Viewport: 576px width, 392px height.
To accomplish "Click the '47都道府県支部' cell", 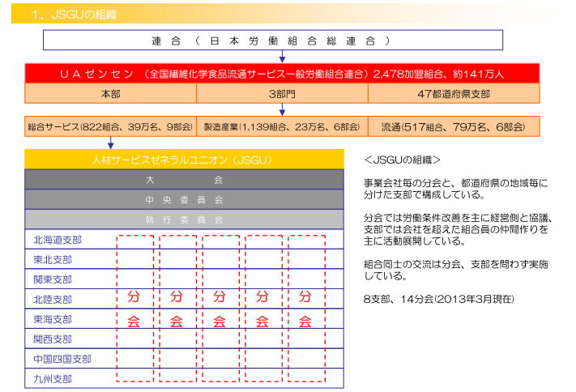I will (x=454, y=94).
